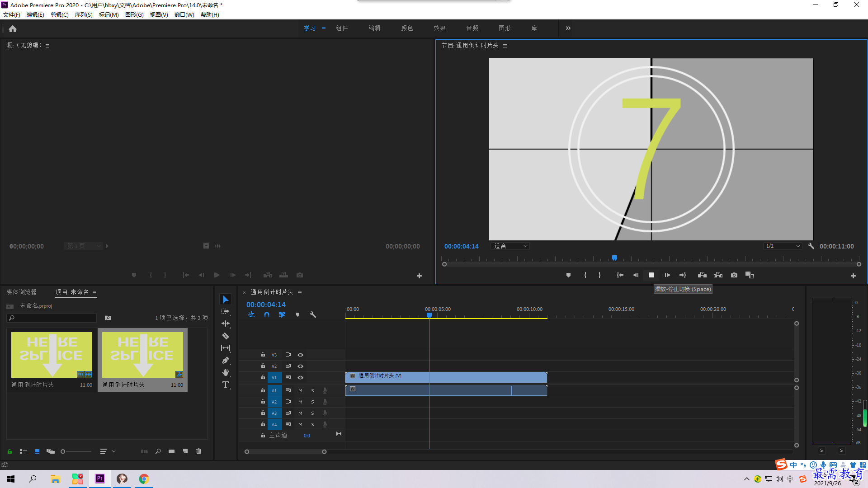Mark In point in Program monitor
Screen dimensions: 868x488
pyautogui.click(x=585, y=275)
